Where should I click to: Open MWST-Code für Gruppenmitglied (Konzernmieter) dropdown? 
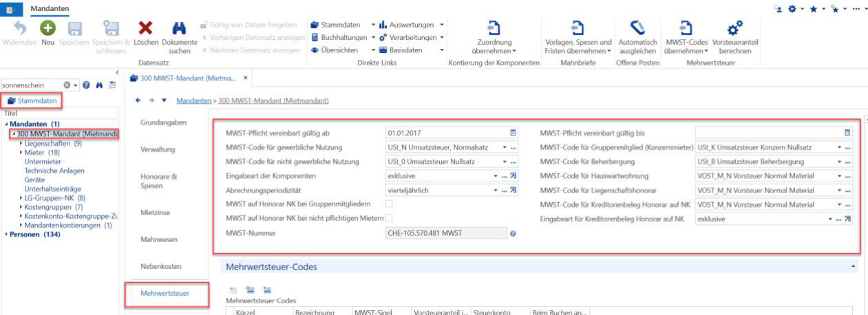pyautogui.click(x=839, y=147)
